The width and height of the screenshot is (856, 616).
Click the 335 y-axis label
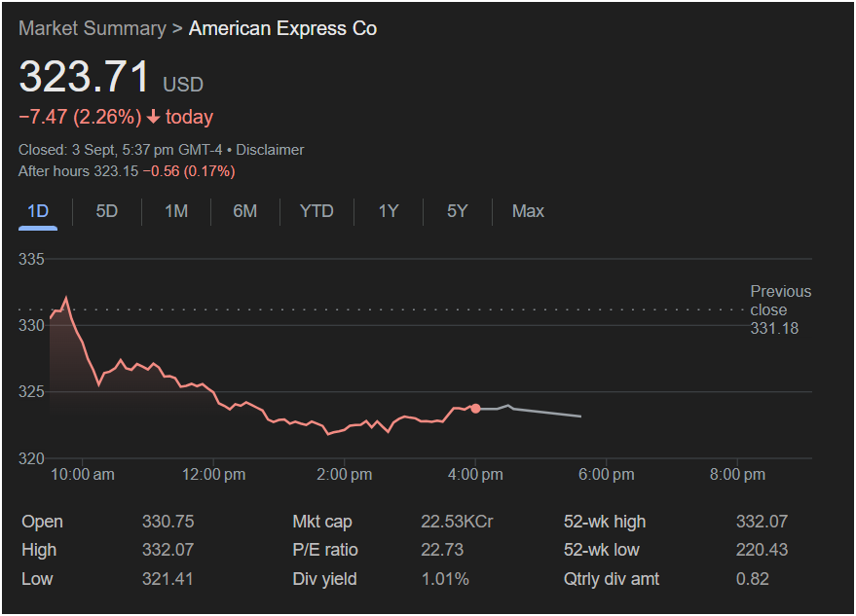[x=31, y=259]
